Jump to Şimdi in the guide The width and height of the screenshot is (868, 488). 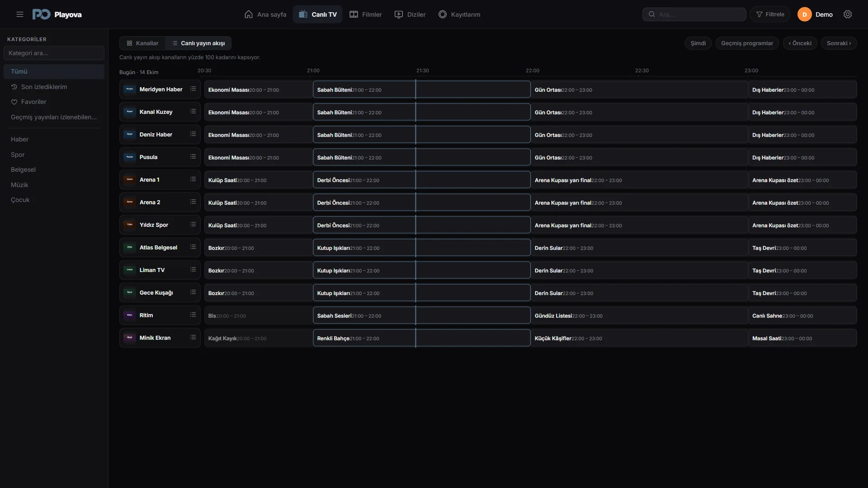point(698,43)
